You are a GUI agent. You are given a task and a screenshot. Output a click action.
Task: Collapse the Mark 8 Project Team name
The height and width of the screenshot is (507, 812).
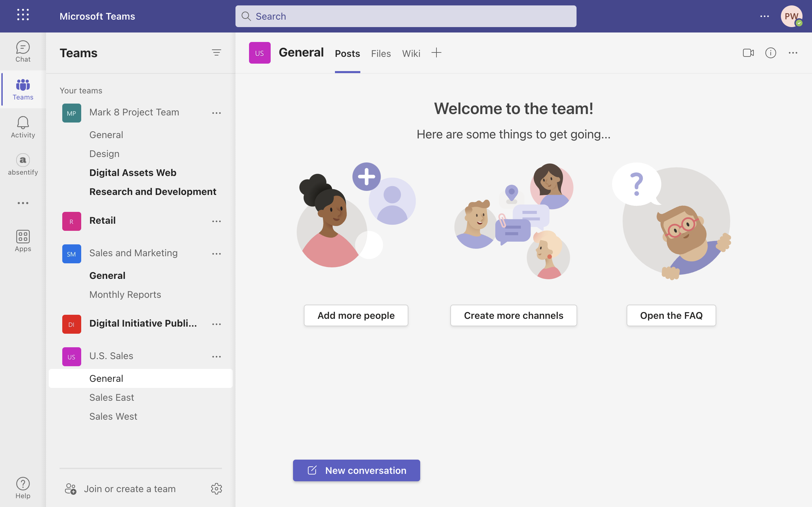coord(134,112)
